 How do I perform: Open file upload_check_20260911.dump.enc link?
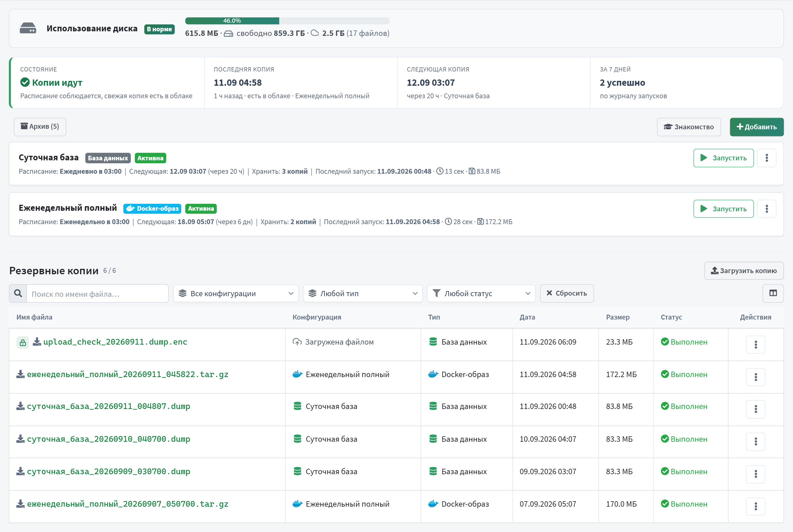(x=115, y=342)
